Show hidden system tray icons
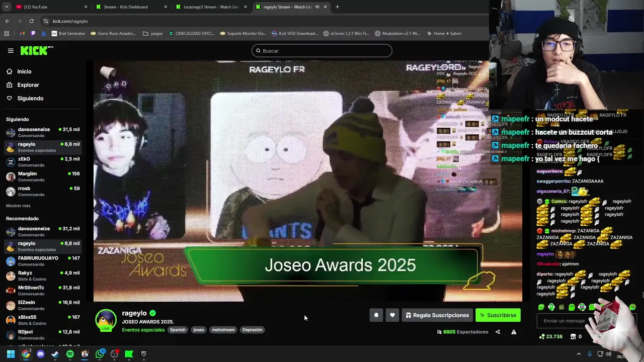 tap(579, 354)
